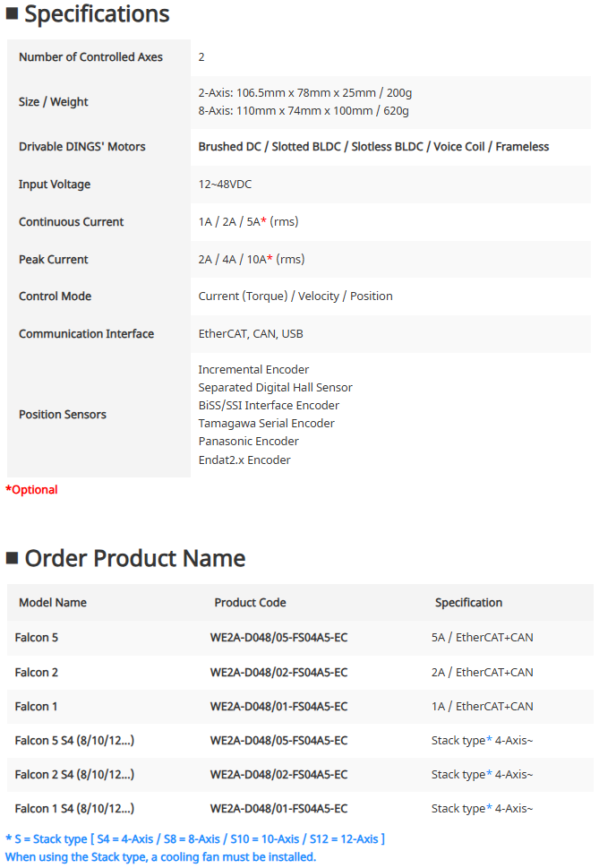Click the Peak Current row label
This screenshot has height=868, width=599.
tap(54, 260)
